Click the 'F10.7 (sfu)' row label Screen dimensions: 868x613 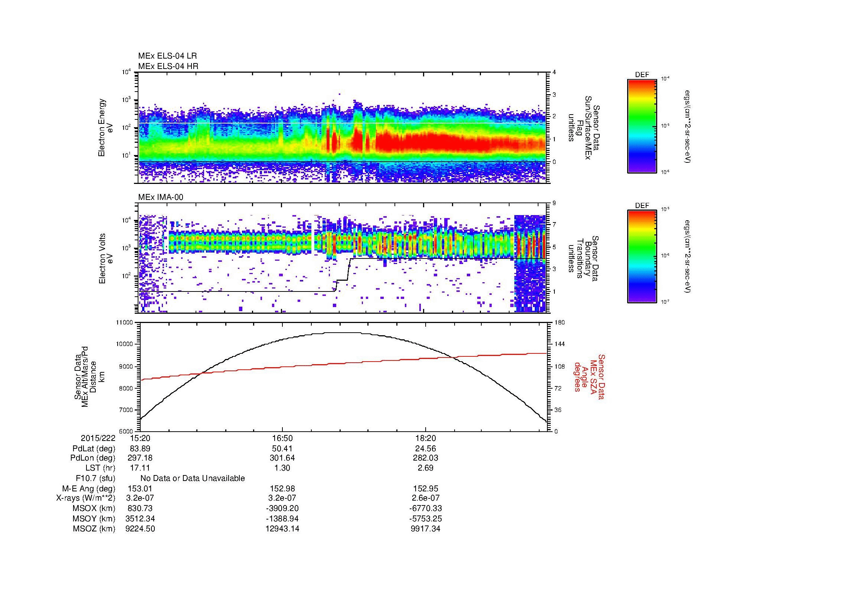coord(96,478)
